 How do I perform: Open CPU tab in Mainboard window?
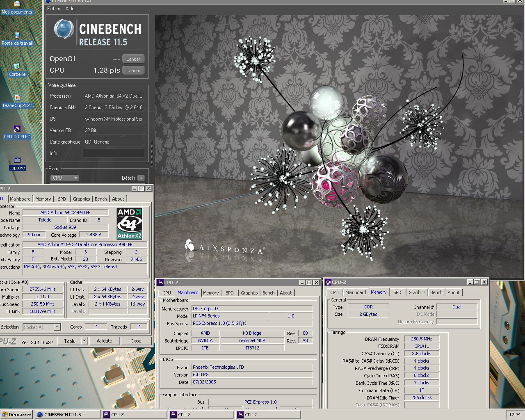(x=167, y=293)
